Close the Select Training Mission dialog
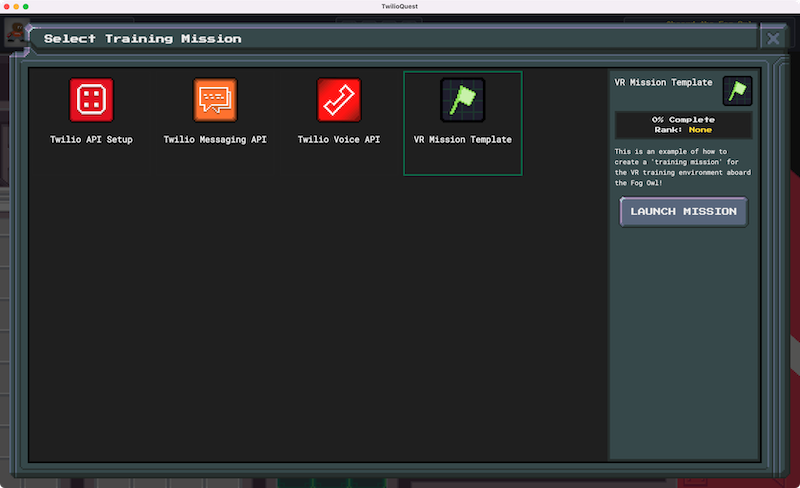Screen dimensions: 800x488 tap(773, 38)
